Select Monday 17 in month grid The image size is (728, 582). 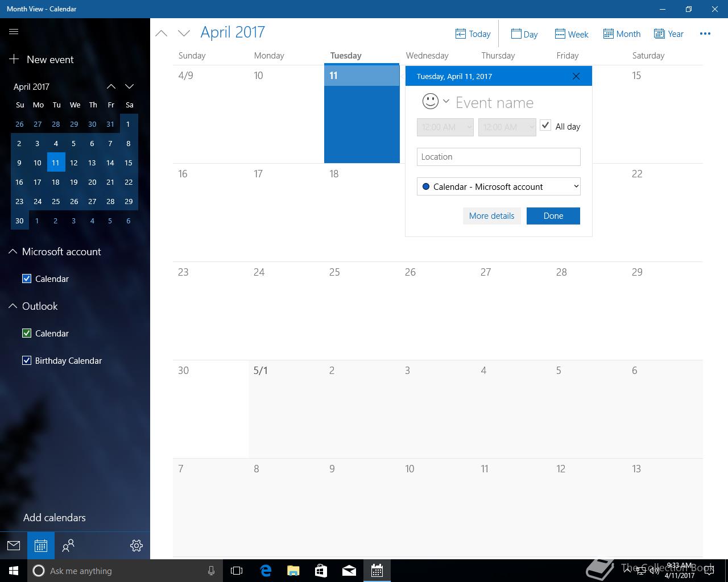pyautogui.click(x=286, y=213)
